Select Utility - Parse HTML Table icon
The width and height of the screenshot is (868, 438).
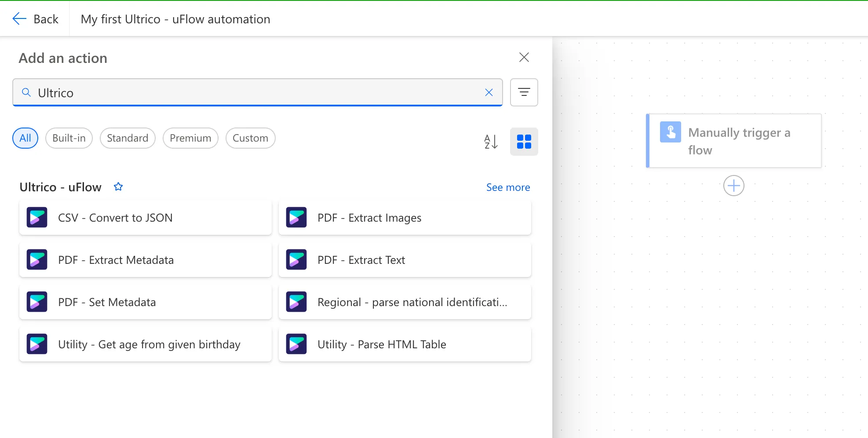(x=296, y=344)
